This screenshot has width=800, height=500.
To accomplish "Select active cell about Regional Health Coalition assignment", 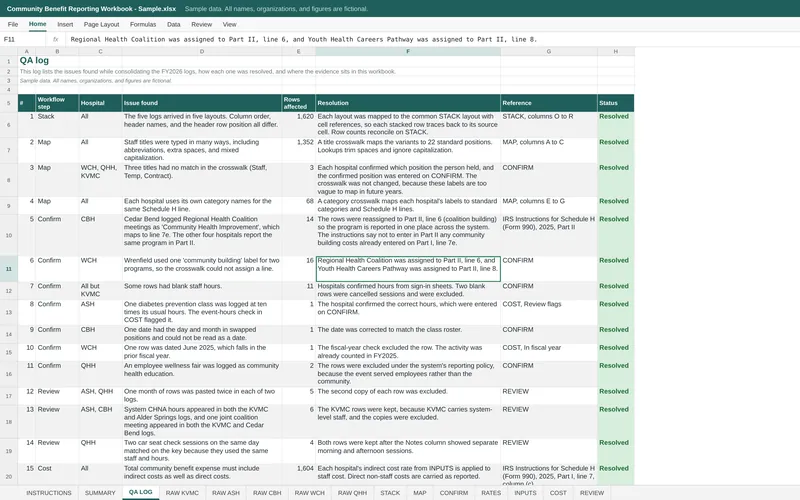I will pyautogui.click(x=408, y=269).
